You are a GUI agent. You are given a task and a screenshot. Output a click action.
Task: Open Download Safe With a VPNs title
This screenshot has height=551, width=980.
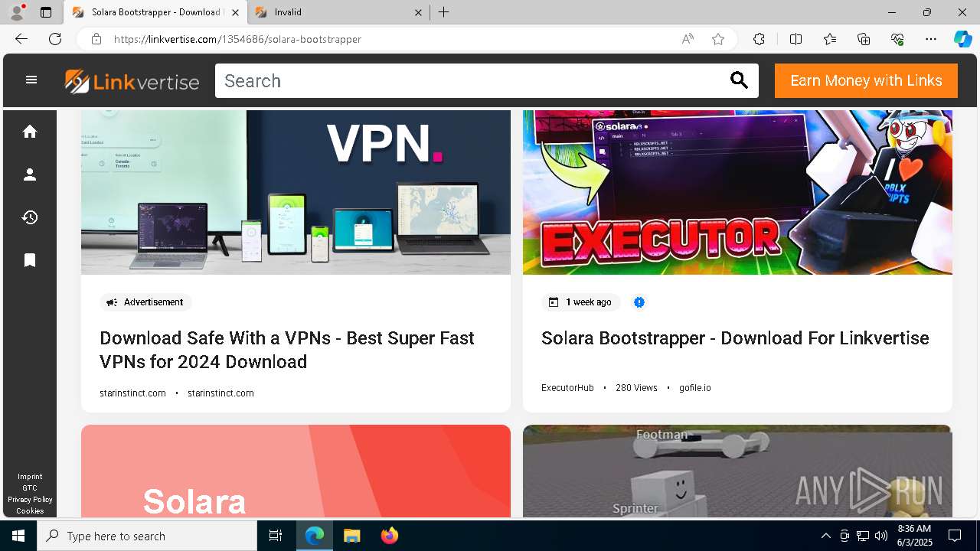click(287, 350)
